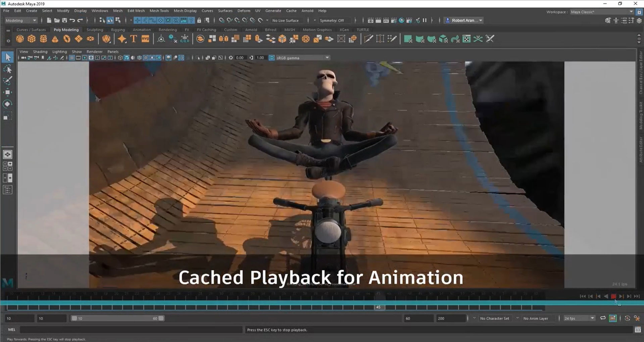Toggle viewport grid display
Screen dimensions: 644x342
[x=72, y=58]
